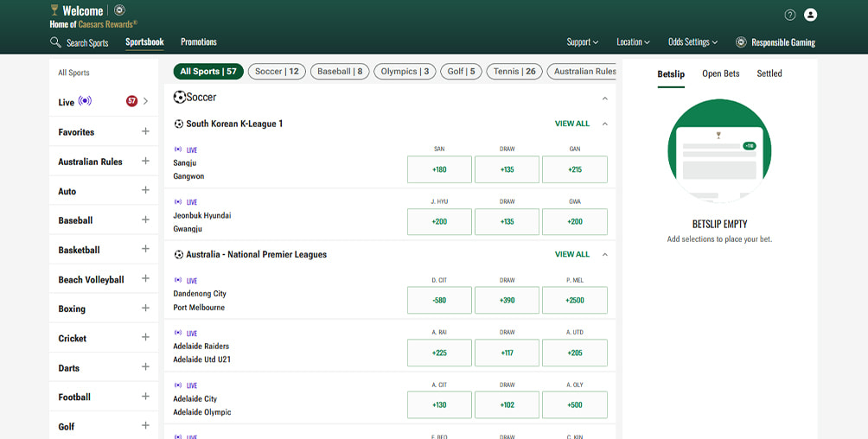Switch to Settled tab

click(x=769, y=73)
